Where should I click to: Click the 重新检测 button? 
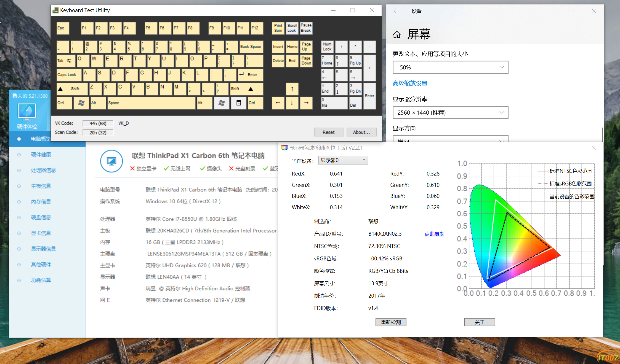point(391,322)
